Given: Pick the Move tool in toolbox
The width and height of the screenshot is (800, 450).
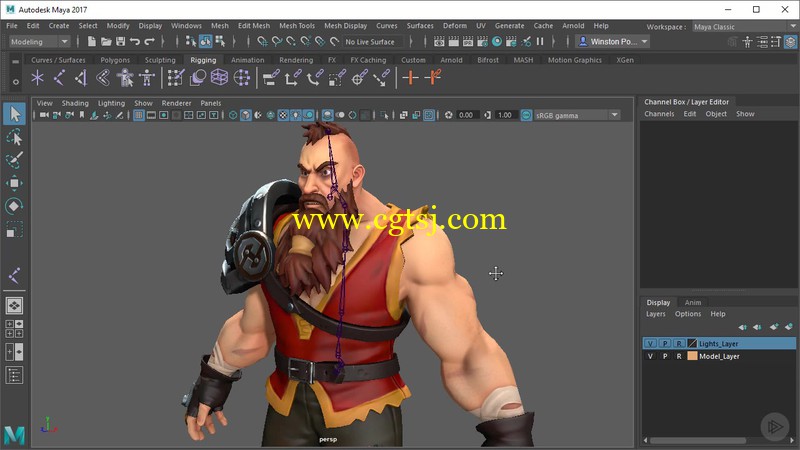Looking at the screenshot, I should click(x=14, y=183).
